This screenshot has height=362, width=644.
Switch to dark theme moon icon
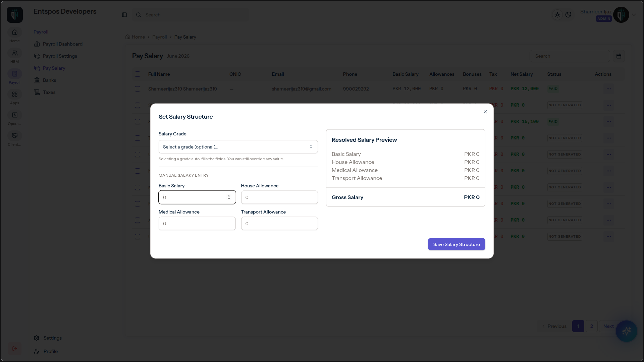[568, 15]
